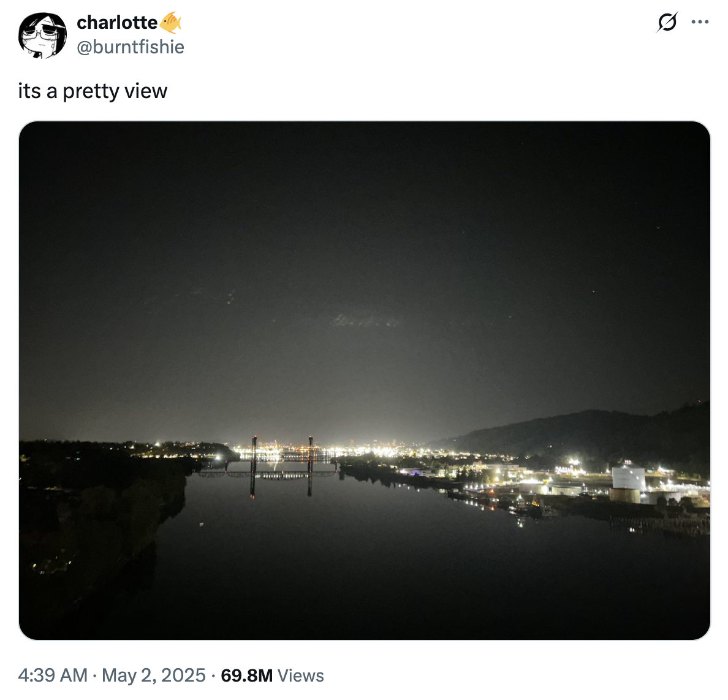
Task: Click the 69.8M view count number
Action: pyautogui.click(x=246, y=675)
